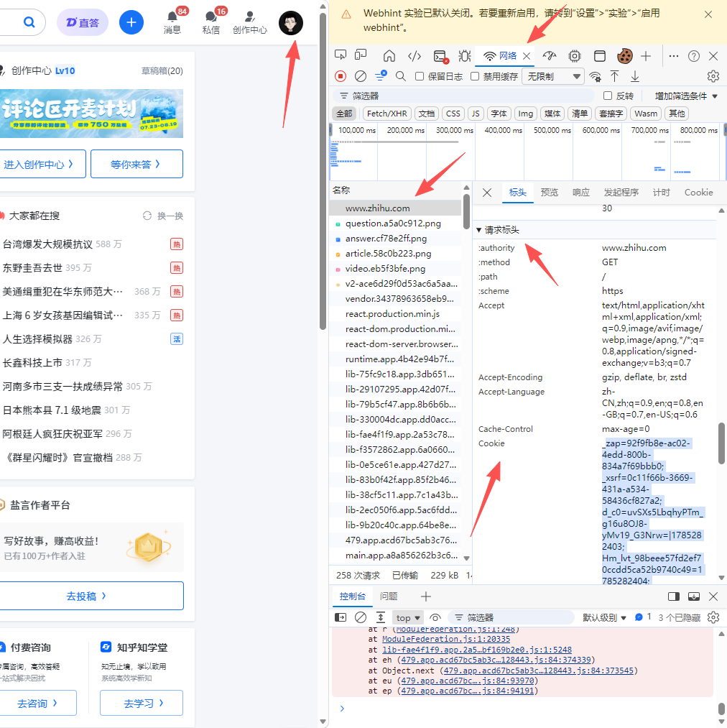Open the 消息 notifications bell
Image resolution: width=727 pixels, height=728 pixels.
172,22
